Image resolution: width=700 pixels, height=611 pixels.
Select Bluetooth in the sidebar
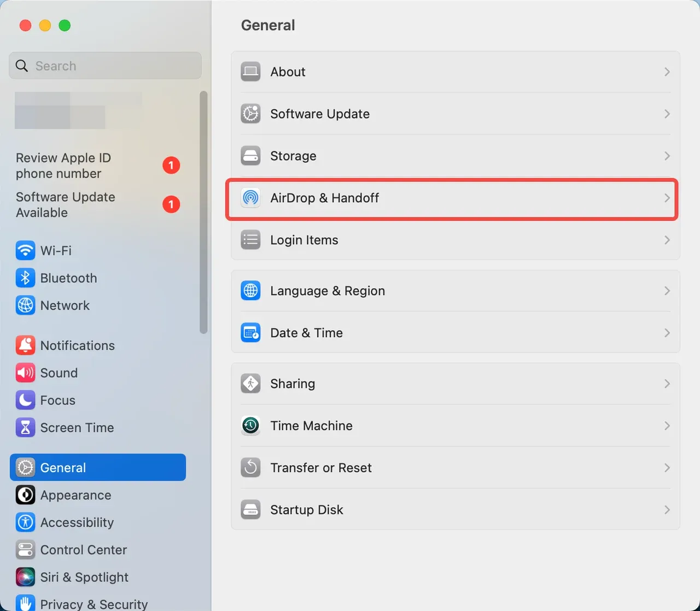pyautogui.click(x=98, y=278)
